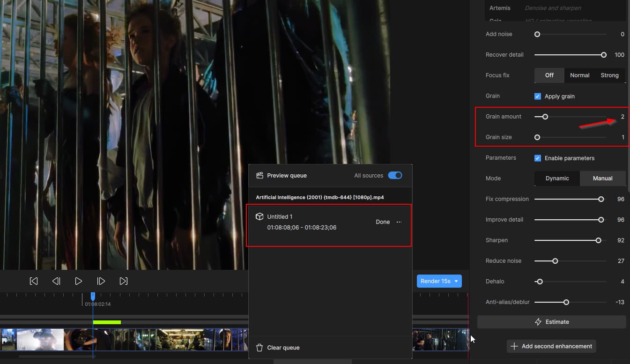Jump to the last frame using skip-forward icon
This screenshot has width=630, height=364.
[x=123, y=281]
